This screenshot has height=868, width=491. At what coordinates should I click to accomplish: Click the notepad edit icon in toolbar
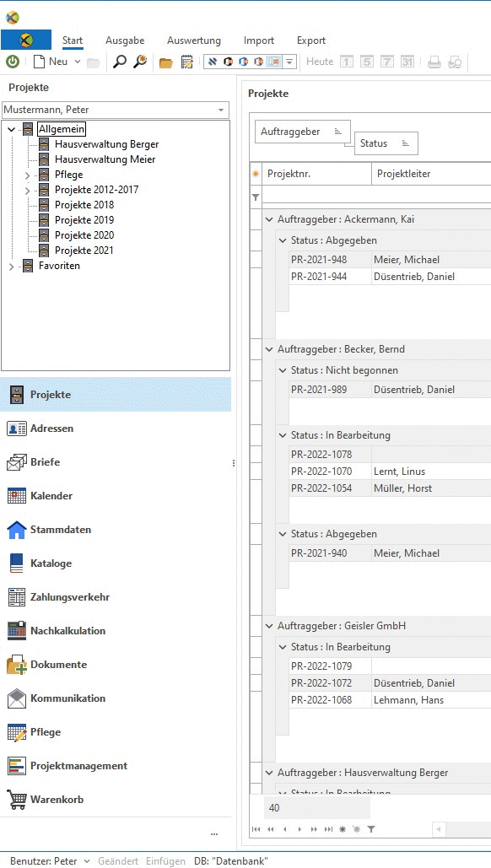coord(187,62)
